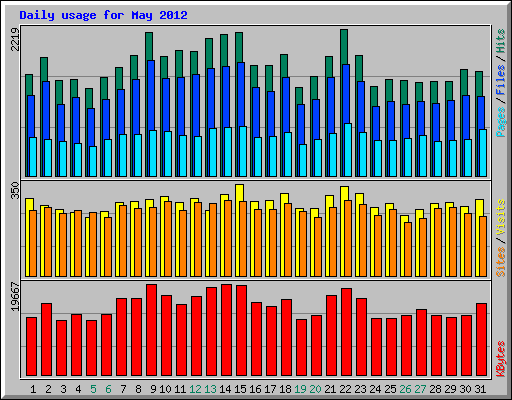Click the red KBytes bar for day 22
Image resolution: width=512 pixels, height=400 pixels.
point(346,332)
